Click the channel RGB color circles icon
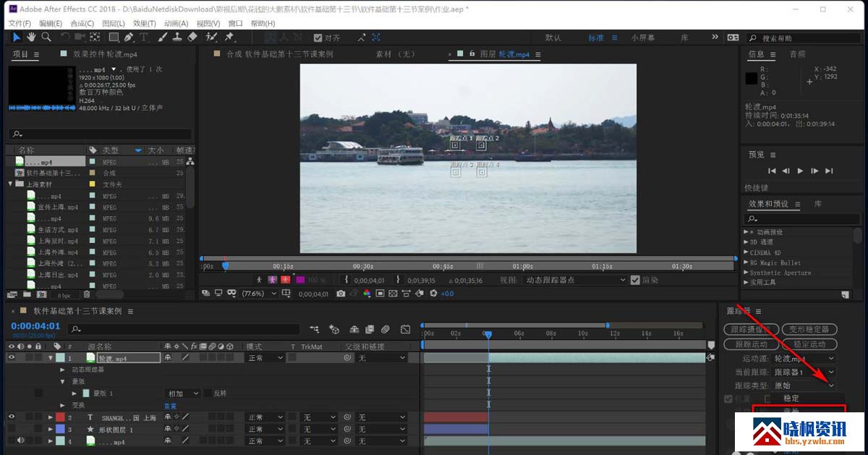 pyautogui.click(x=367, y=294)
